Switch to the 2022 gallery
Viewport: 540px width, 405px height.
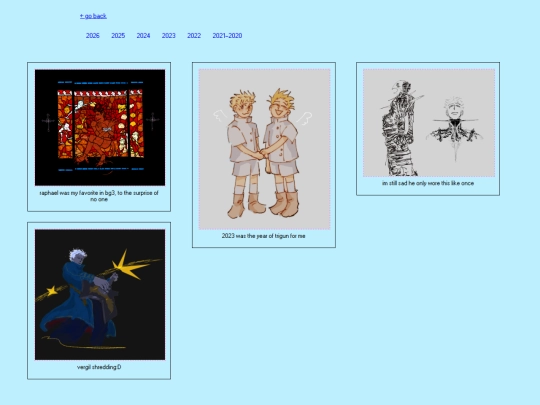(x=194, y=35)
